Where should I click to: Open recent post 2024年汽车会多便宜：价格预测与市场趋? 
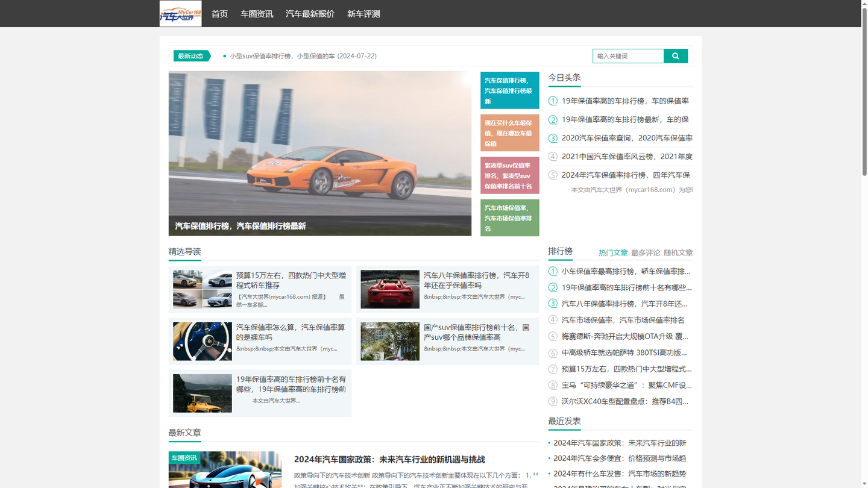click(620, 458)
